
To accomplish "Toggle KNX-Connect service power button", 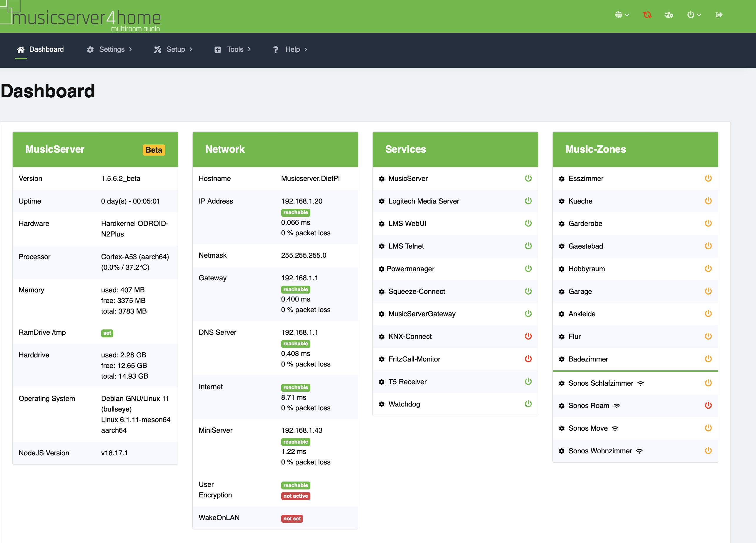I will pyautogui.click(x=528, y=336).
